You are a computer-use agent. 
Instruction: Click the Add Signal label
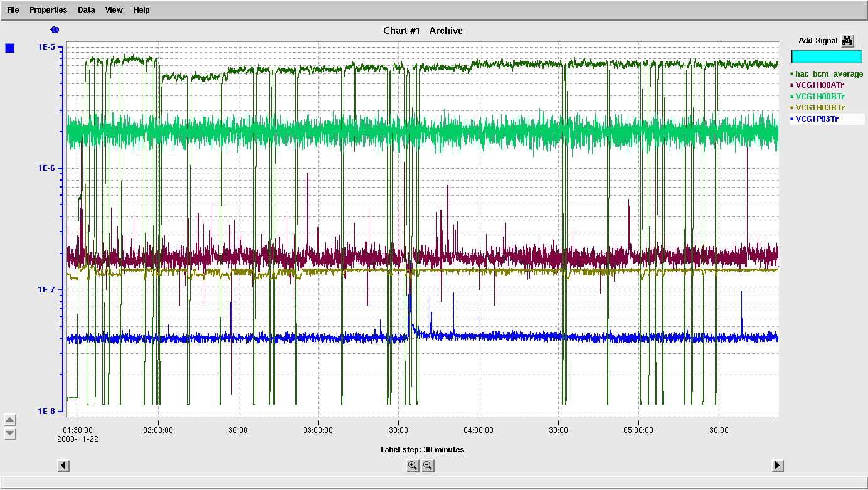tap(818, 41)
